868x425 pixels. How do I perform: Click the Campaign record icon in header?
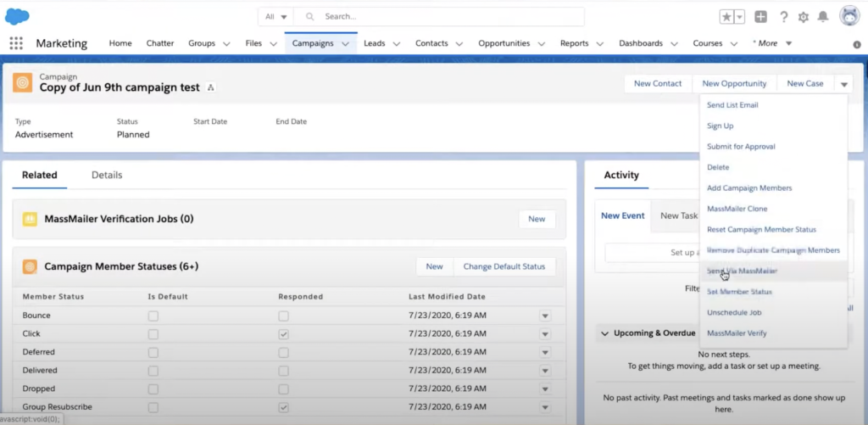tap(22, 82)
